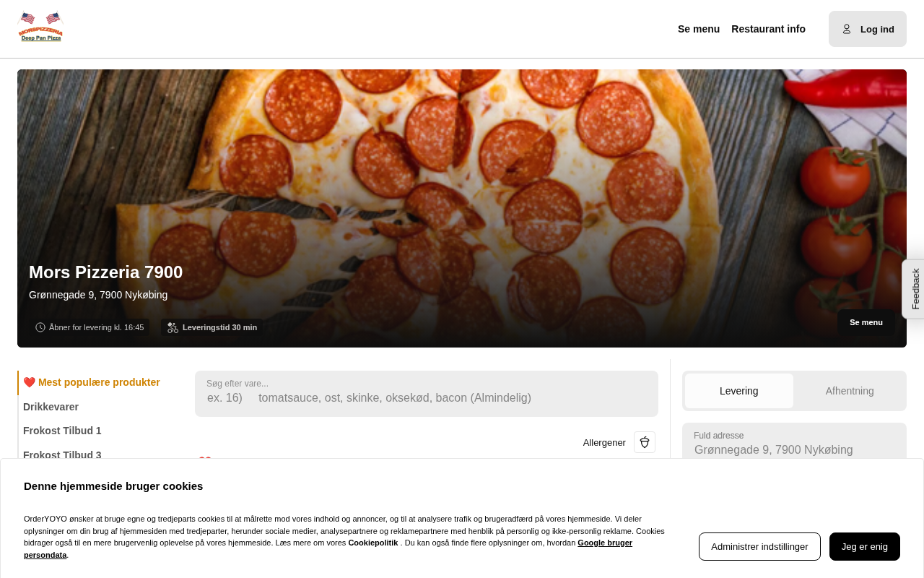
Task: Open Restaurant info in the top navigation
Action: click(x=768, y=29)
